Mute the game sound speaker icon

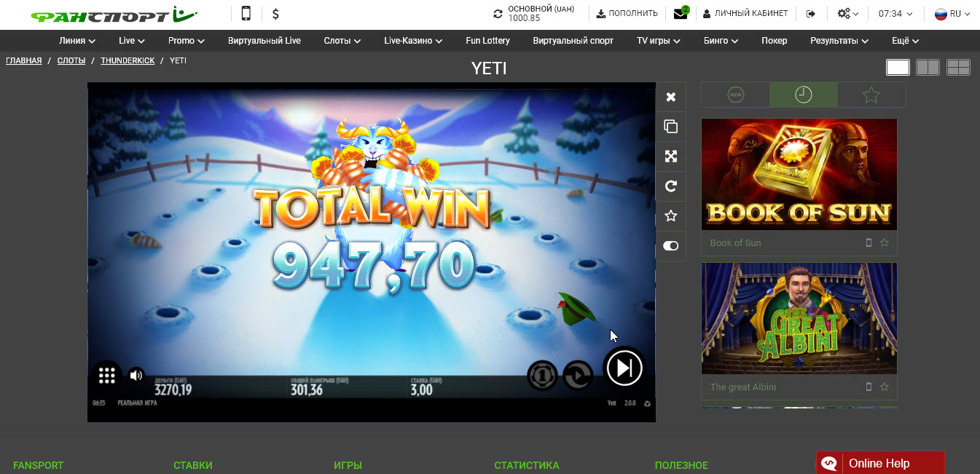(136, 376)
